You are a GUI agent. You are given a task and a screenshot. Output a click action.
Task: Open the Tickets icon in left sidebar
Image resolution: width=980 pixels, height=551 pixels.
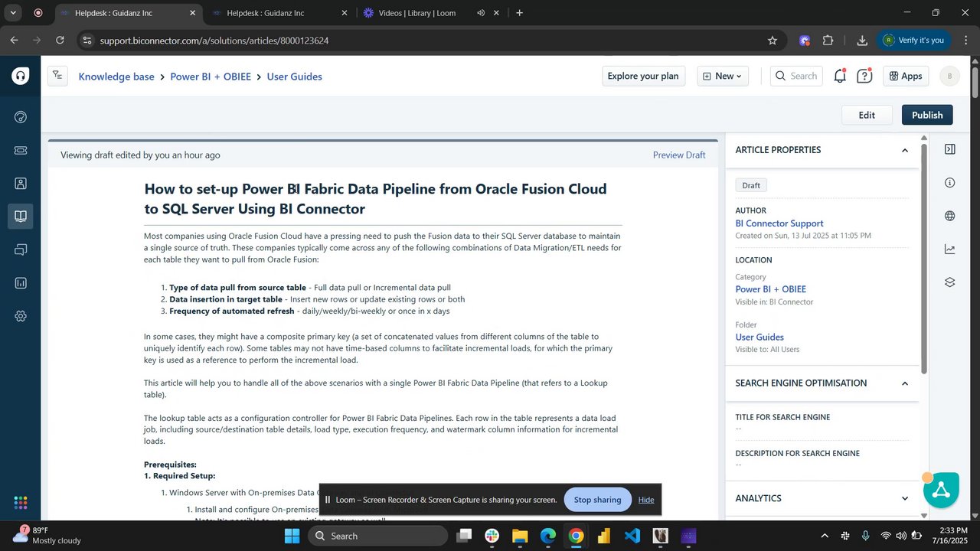tap(21, 150)
